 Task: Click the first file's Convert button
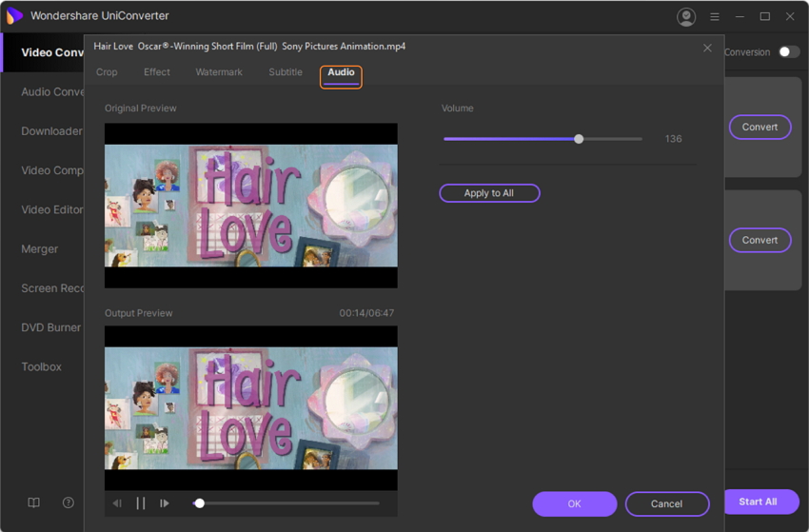click(760, 127)
